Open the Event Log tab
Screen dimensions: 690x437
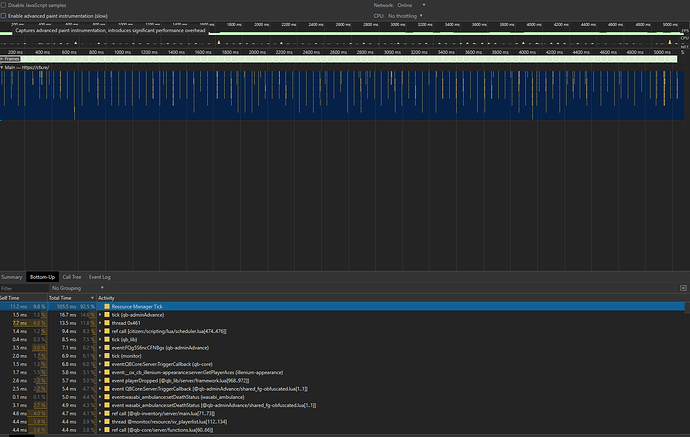pos(100,276)
